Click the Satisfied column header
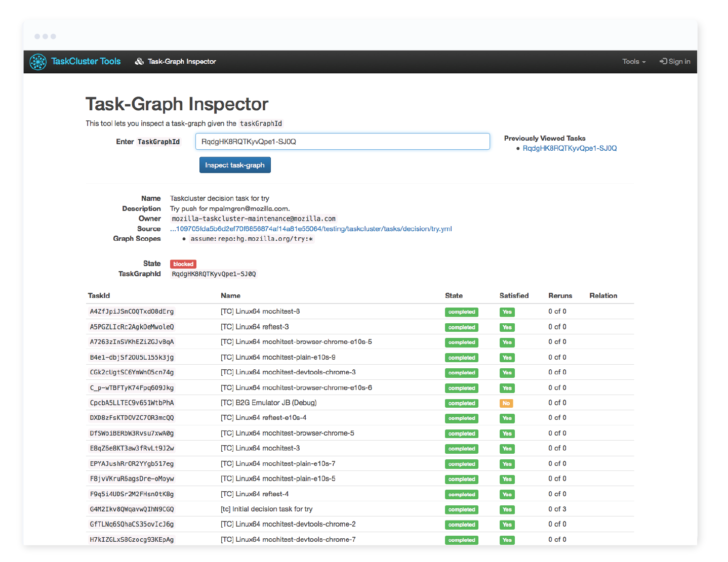Viewport: 728px width, 562px height. (514, 295)
